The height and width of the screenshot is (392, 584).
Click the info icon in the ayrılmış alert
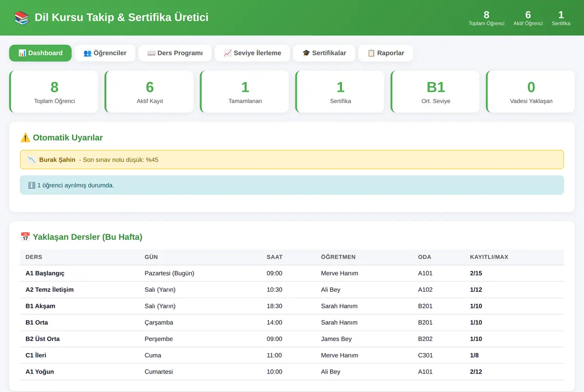pyautogui.click(x=32, y=185)
